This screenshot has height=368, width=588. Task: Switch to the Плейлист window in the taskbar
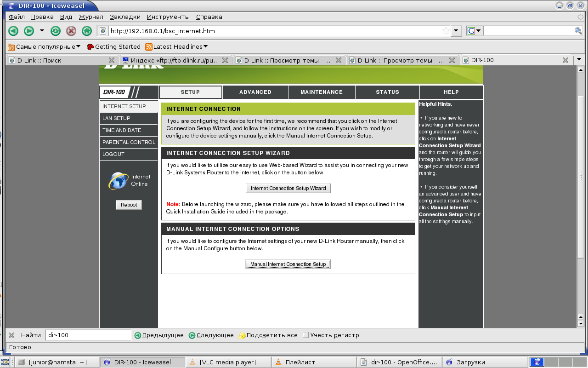(314, 362)
